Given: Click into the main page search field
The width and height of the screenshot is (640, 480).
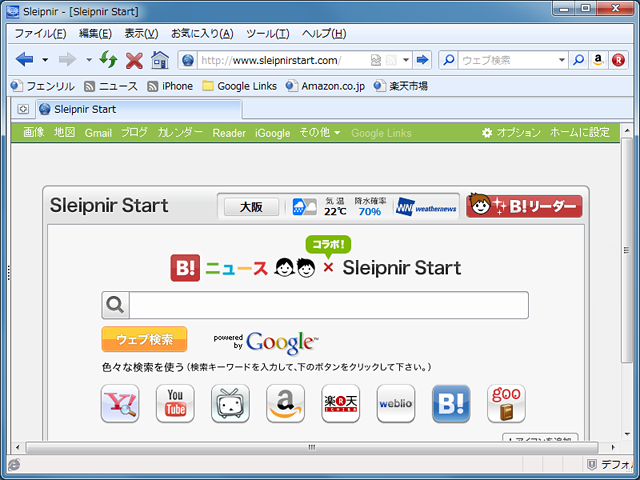Looking at the screenshot, I should pyautogui.click(x=329, y=305).
